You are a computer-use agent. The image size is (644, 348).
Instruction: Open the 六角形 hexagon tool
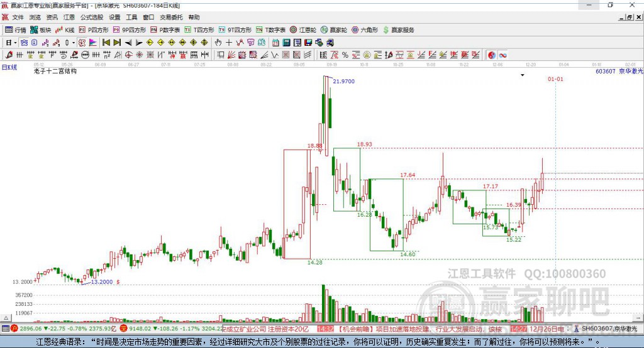(365, 30)
